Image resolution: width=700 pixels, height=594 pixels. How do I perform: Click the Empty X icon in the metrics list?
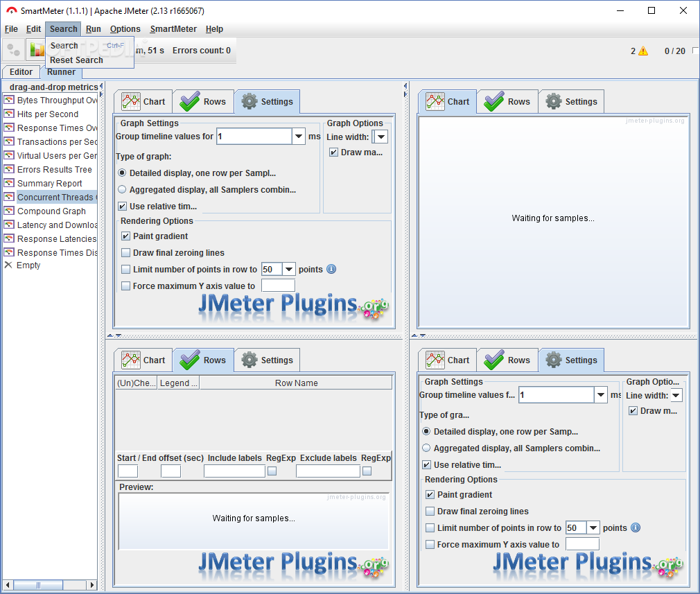point(8,265)
